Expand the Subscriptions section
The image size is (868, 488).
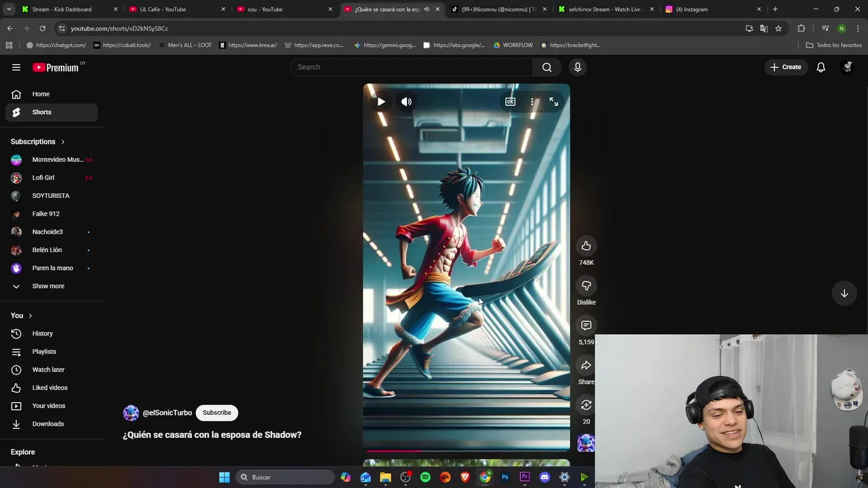click(38, 142)
